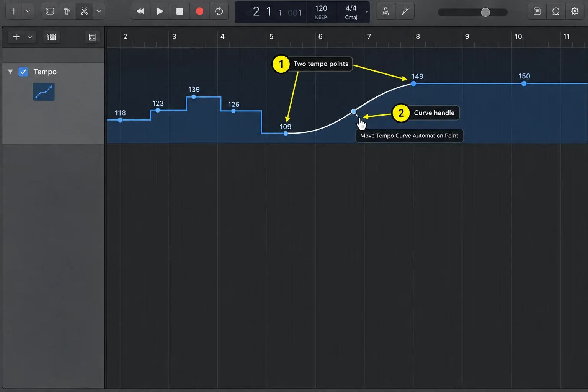The width and height of the screenshot is (588, 392).
Task: Click the 4/4 Cmaj signature display
Action: tap(351, 12)
